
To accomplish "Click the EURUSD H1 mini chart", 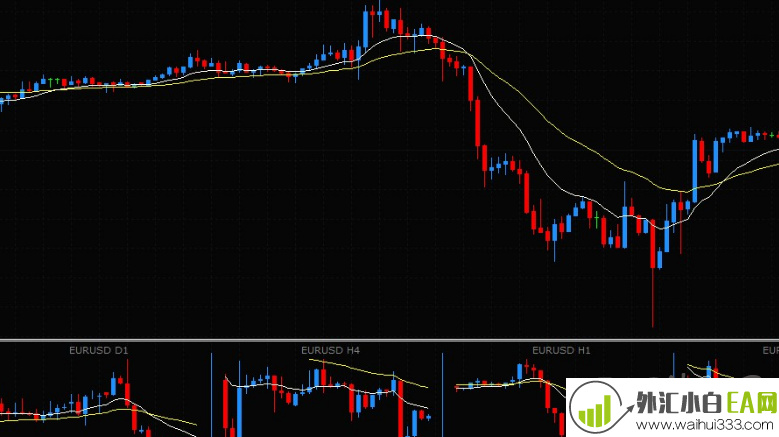I will point(510,400).
